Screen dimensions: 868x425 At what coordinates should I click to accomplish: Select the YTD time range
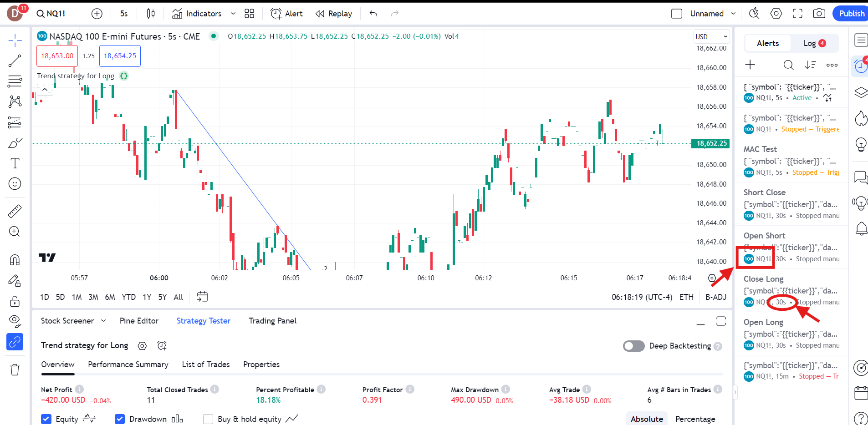coord(129,297)
